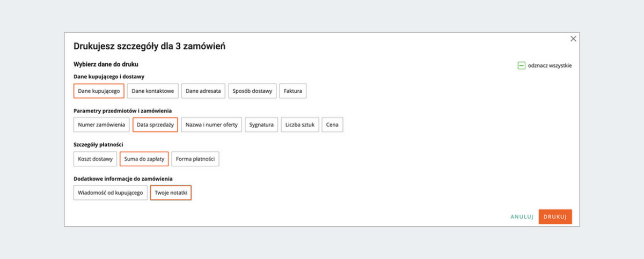Select the 'Liczba sztuk' option
Viewport: 644px width, 259px height.
(300, 125)
